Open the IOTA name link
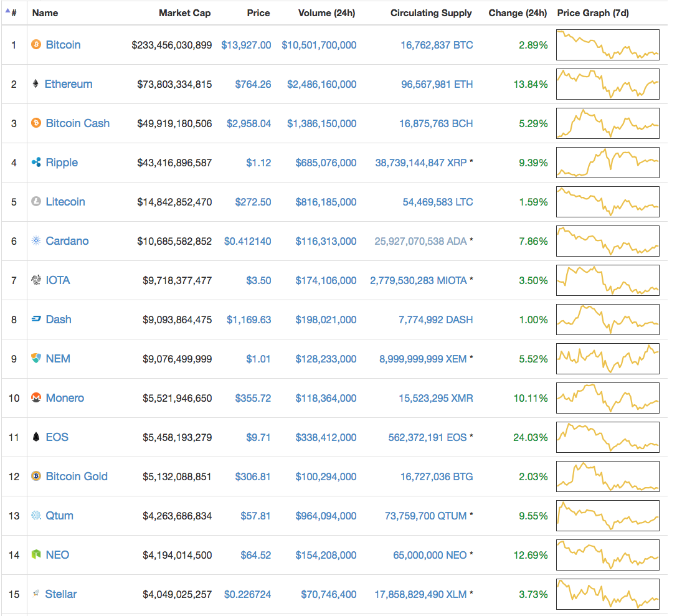 coord(58,280)
